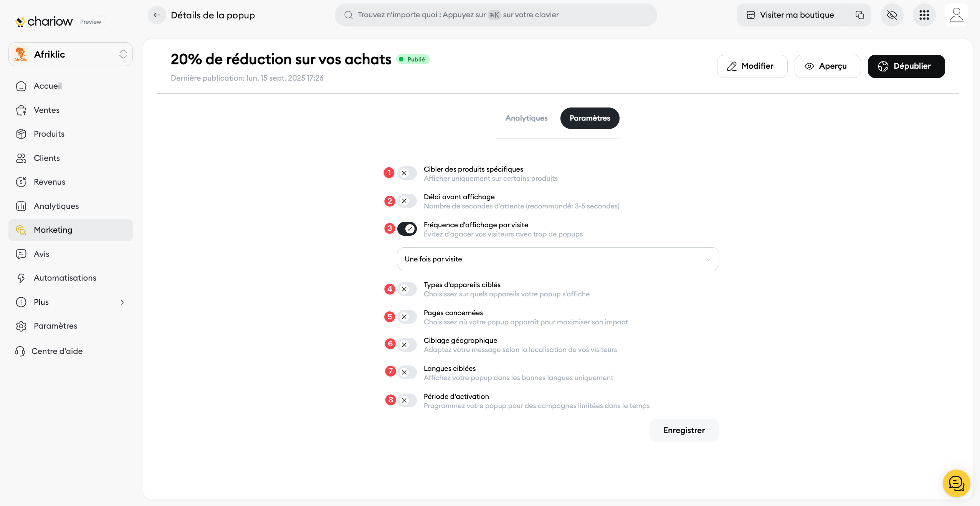Copy the store link icon

point(859,15)
